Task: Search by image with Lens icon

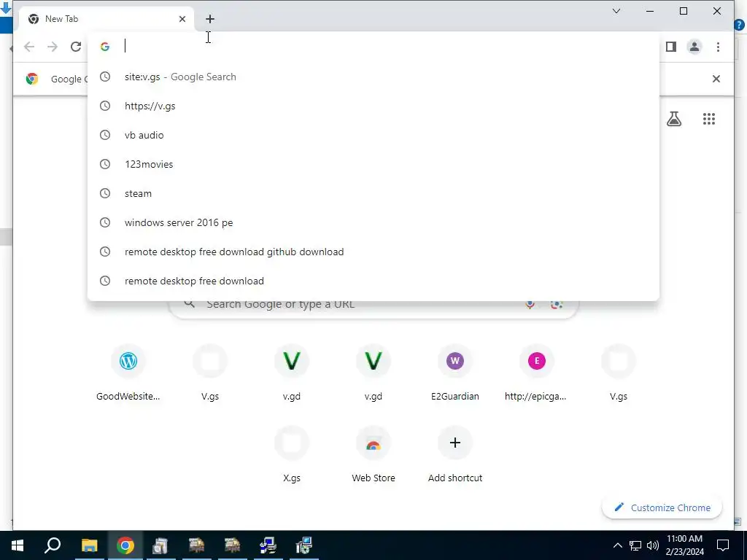Action: [x=557, y=305]
